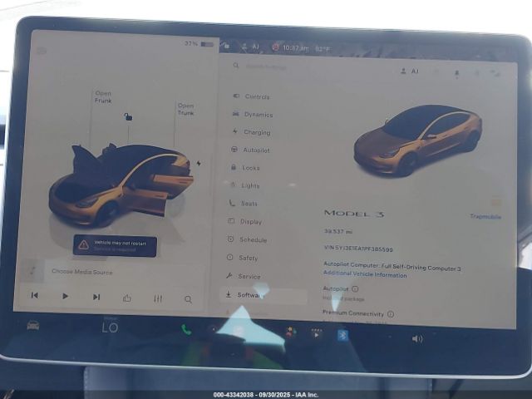The width and height of the screenshot is (532, 399).
Task: Tap the volume speaker icon
Action: click(x=416, y=338)
